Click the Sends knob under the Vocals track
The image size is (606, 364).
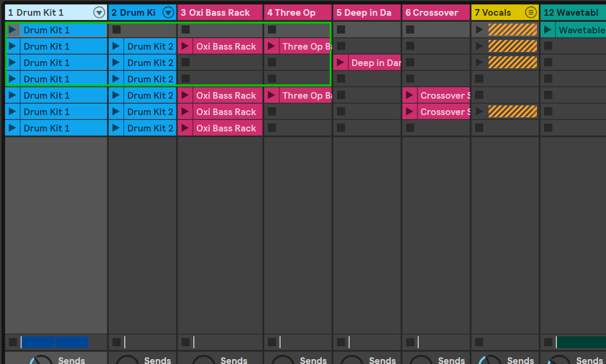(x=490, y=359)
